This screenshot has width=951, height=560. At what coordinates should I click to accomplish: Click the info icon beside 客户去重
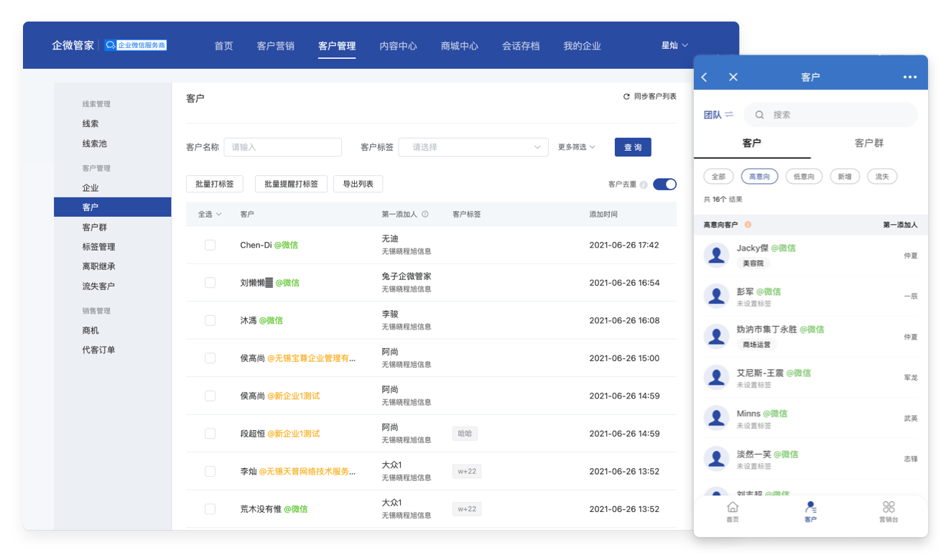pyautogui.click(x=644, y=185)
